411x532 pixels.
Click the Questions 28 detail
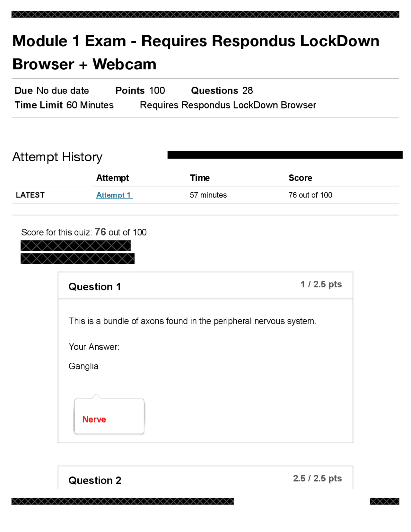pos(222,91)
